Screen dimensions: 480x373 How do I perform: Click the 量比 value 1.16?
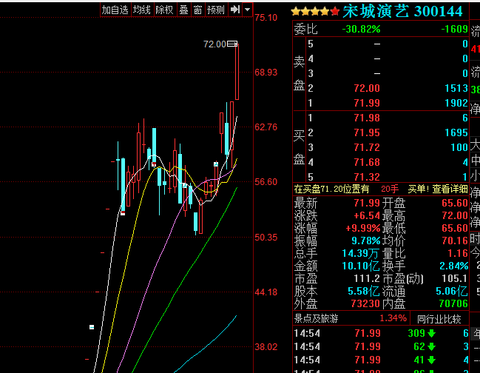point(458,253)
